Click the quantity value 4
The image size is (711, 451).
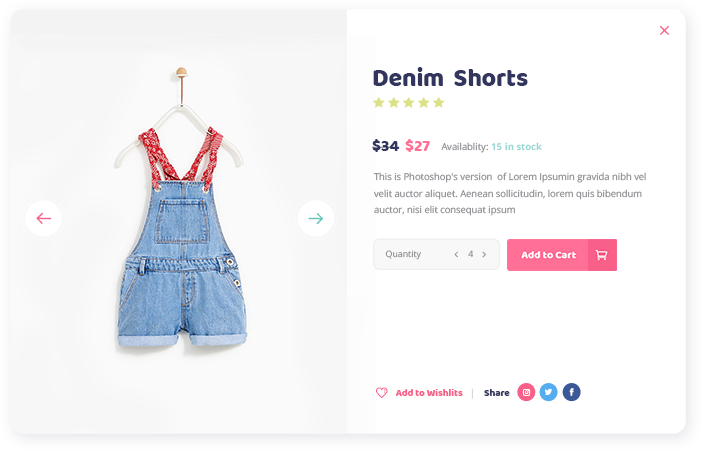coord(471,254)
